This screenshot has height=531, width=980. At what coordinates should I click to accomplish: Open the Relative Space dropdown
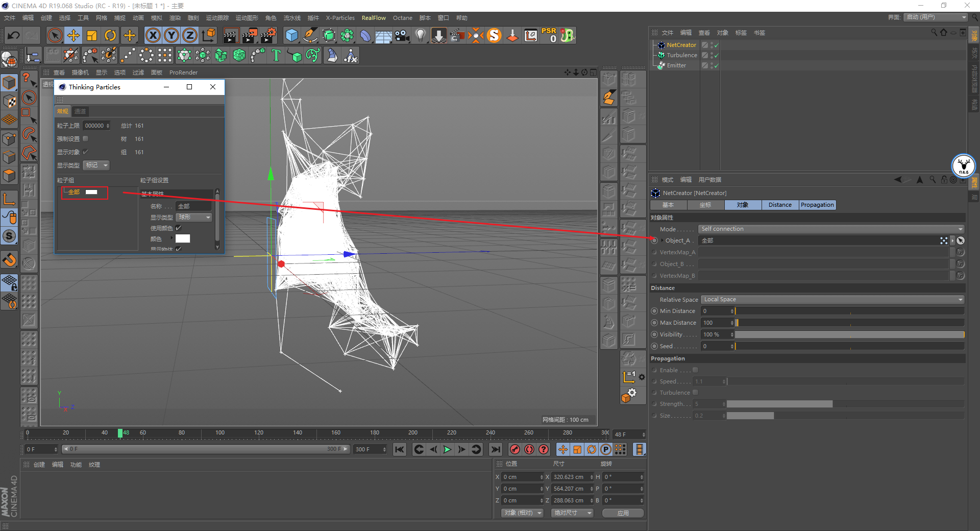(x=833, y=299)
